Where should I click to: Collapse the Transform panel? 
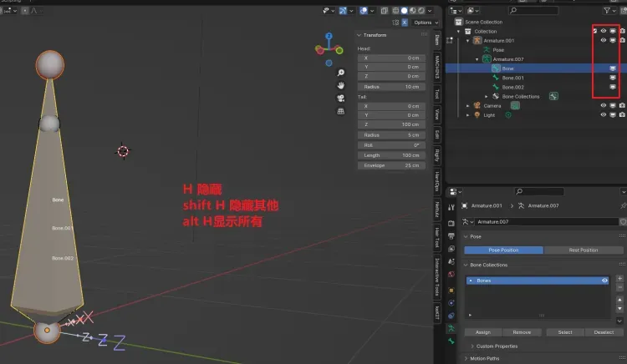tap(359, 35)
